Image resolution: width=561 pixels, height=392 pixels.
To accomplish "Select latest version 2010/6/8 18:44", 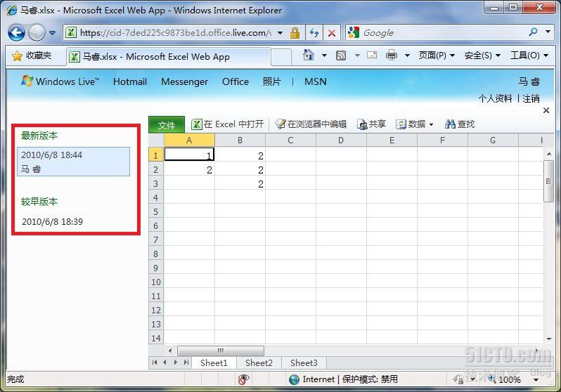I will 73,162.
